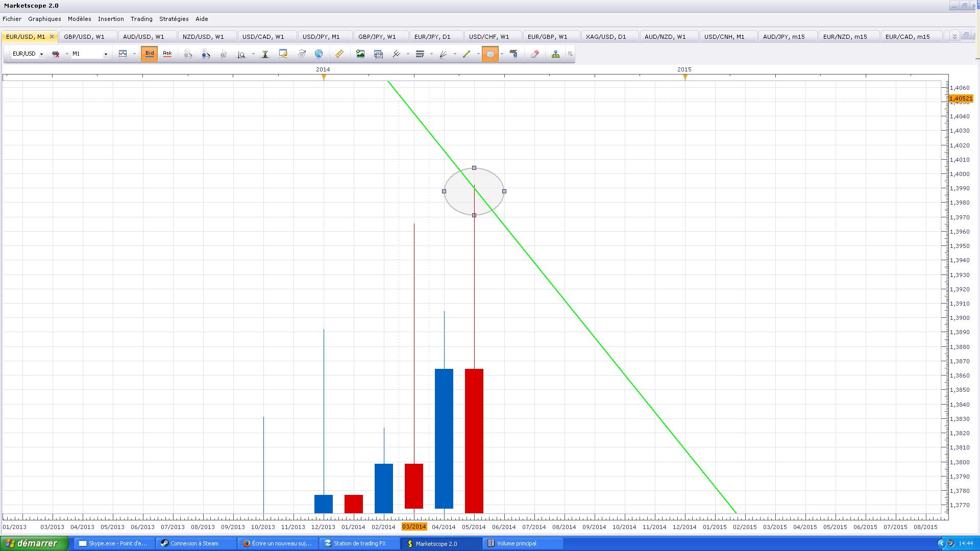Switch to the USD/JPY, M1 tab
Viewport: 980px width, 551px height.
[x=321, y=37]
